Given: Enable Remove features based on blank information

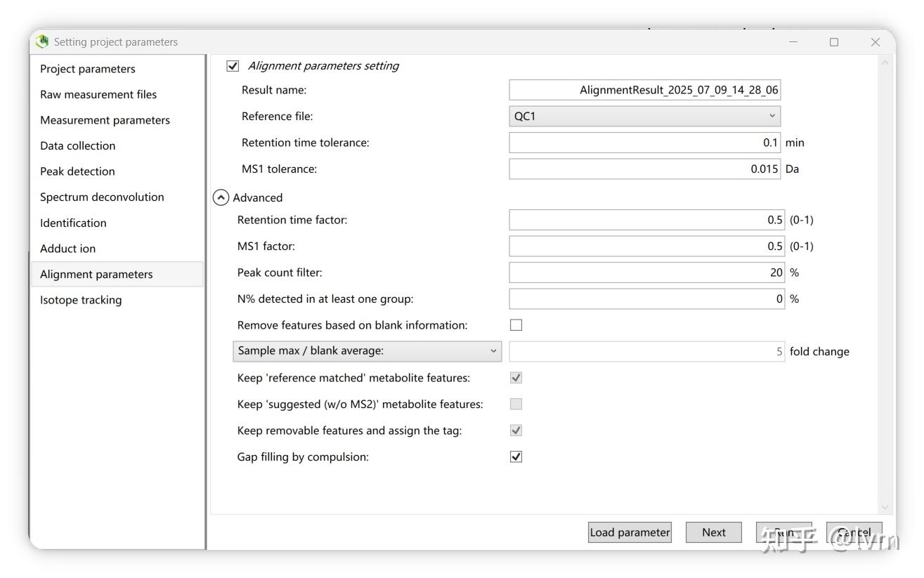Looking at the screenshot, I should 516,325.
